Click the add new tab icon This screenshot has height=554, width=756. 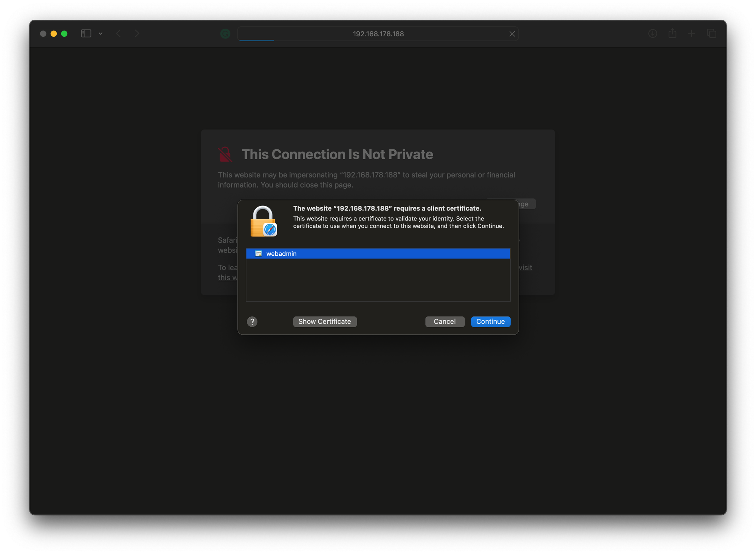point(692,34)
